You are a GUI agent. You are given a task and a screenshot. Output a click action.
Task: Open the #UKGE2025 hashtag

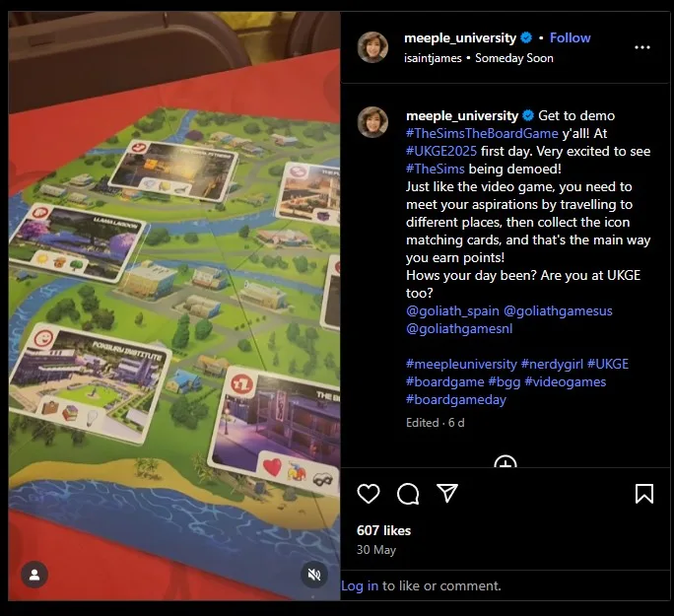(441, 151)
